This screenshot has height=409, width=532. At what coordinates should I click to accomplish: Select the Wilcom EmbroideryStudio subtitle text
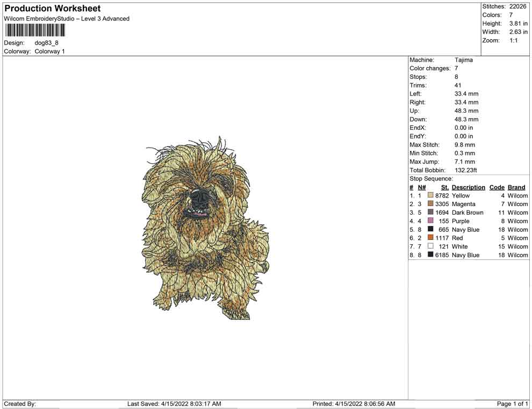[x=67, y=18]
